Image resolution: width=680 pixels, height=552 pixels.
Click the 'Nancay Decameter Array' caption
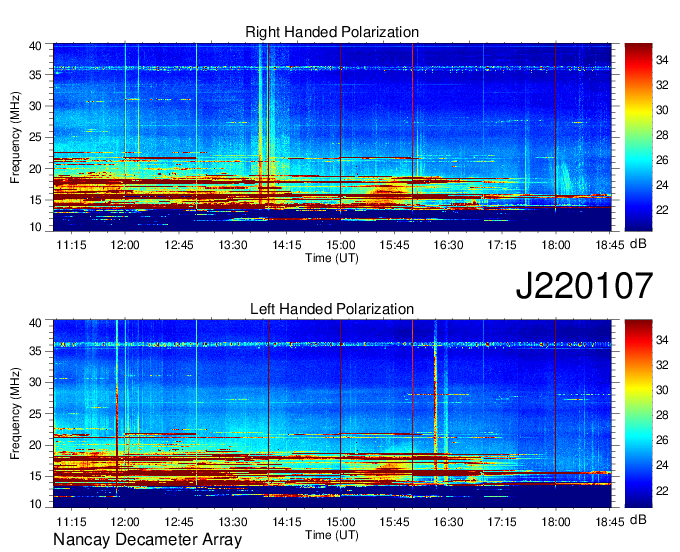147,540
